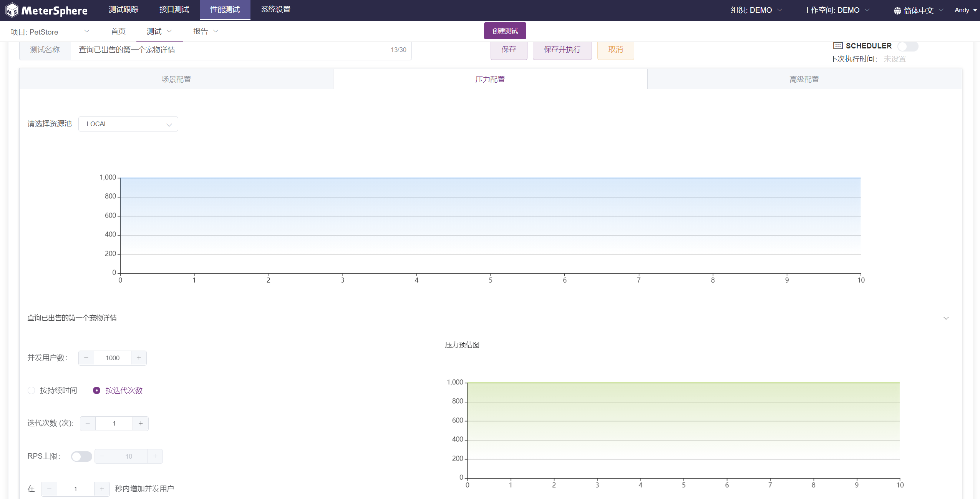Screen dimensions: 980x499
Task: Click the MeterSphere logo icon
Action: click(x=12, y=10)
